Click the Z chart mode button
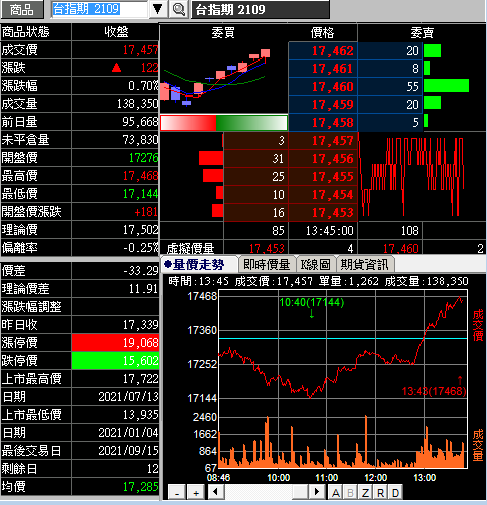 point(365,492)
